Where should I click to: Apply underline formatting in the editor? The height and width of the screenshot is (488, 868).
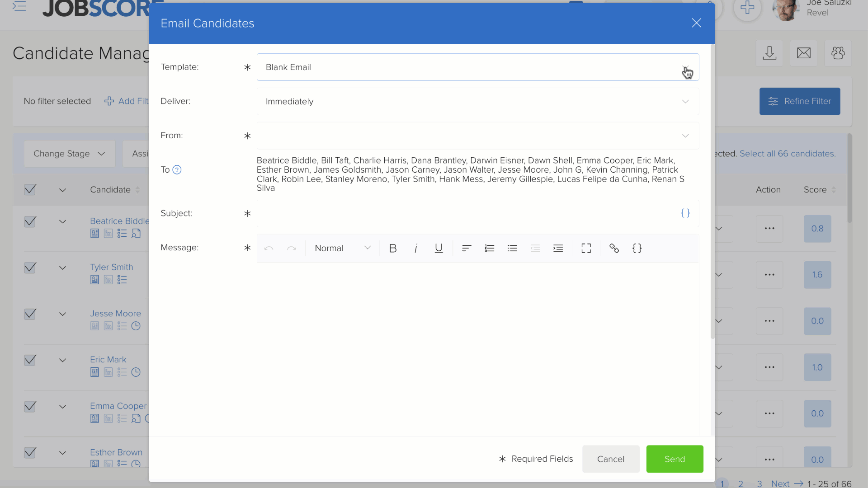point(438,248)
